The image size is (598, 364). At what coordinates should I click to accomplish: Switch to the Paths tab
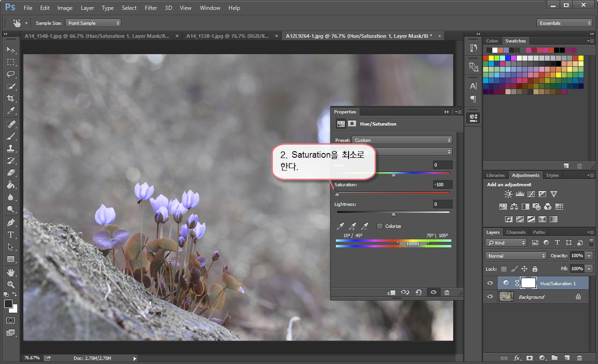[x=539, y=232]
